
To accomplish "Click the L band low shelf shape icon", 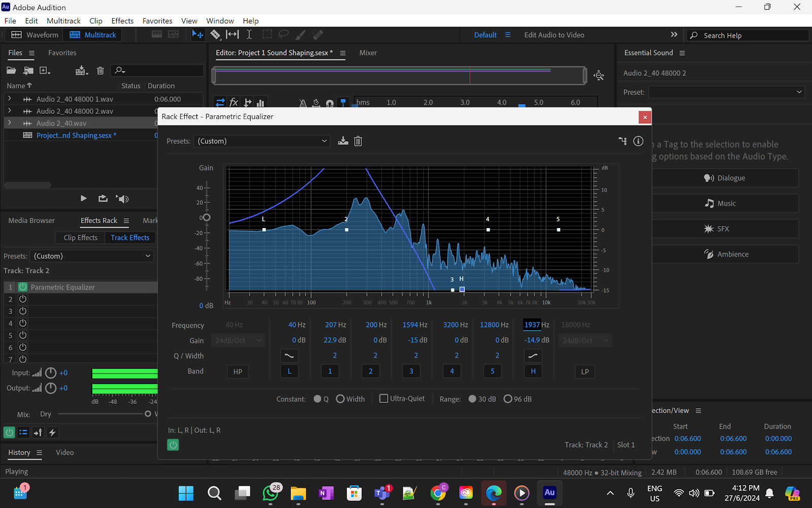I will pos(289,356).
